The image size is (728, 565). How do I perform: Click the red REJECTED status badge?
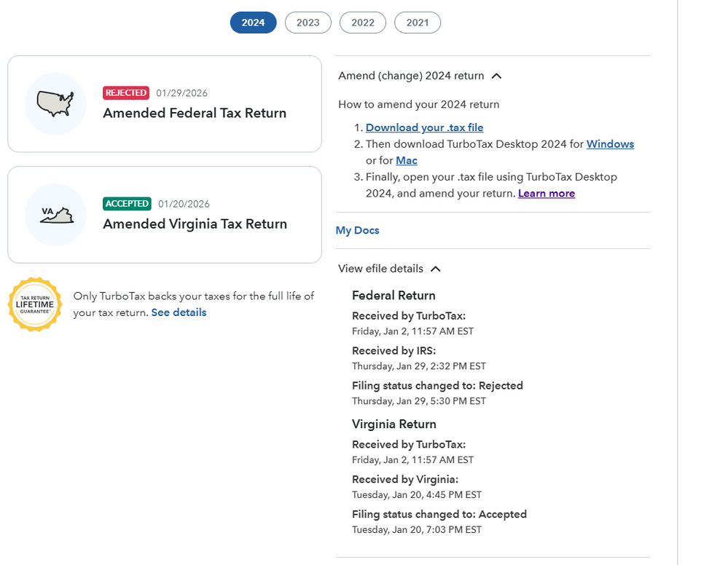(126, 92)
